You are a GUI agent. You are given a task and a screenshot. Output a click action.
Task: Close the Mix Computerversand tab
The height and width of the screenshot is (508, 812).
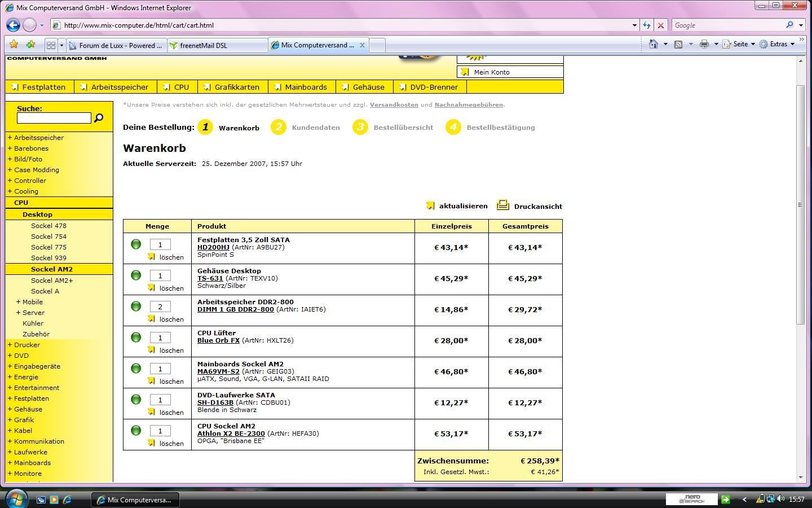tap(362, 45)
